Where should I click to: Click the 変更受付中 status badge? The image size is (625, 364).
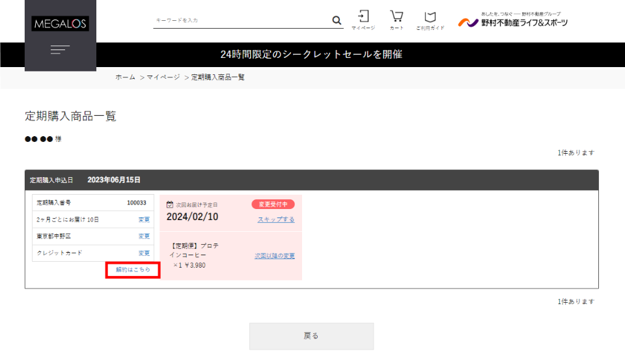[273, 204]
